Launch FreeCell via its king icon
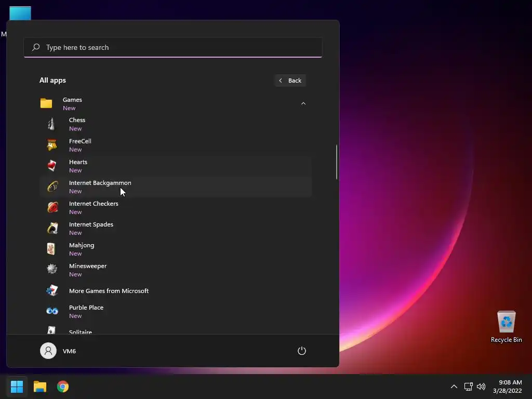 point(52,145)
